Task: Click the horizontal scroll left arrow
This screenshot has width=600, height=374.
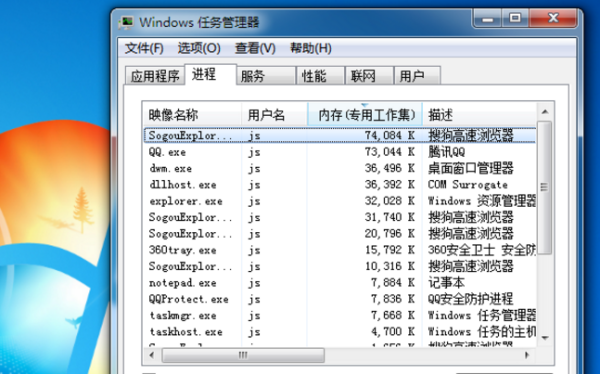Action: point(152,355)
